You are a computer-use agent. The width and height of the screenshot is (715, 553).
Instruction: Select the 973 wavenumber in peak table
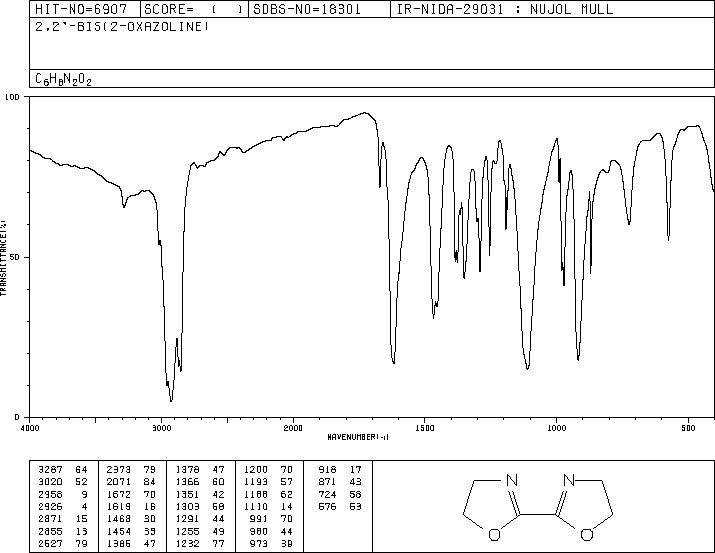[x=259, y=543]
